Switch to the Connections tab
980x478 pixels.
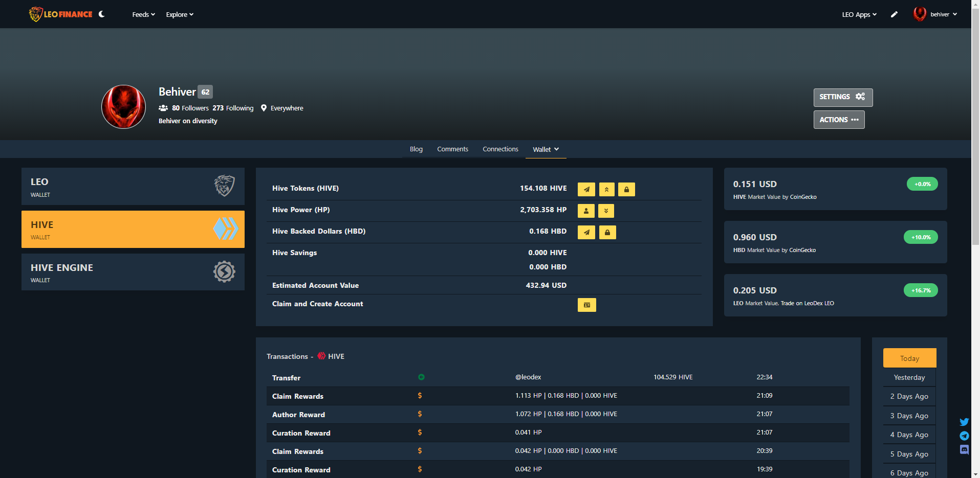500,149
